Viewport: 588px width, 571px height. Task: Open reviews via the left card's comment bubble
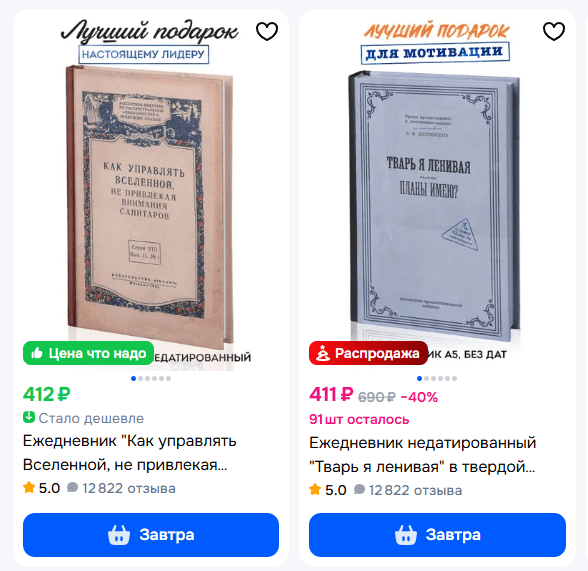coord(72,487)
